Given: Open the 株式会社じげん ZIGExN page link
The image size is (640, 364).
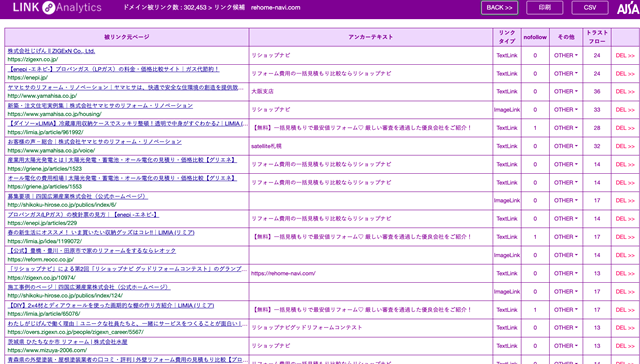Looking at the screenshot, I should pyautogui.click(x=51, y=51).
